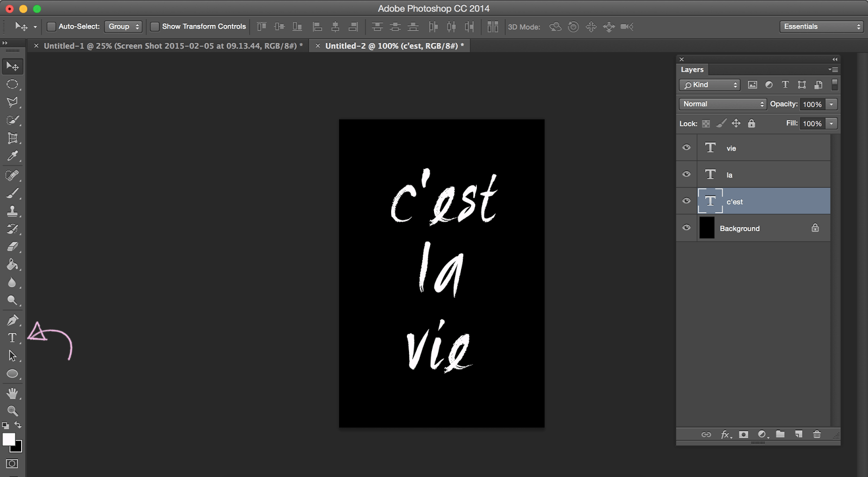Enable Show Transform Controls checkbox
The height and width of the screenshot is (477, 868).
pyautogui.click(x=155, y=26)
